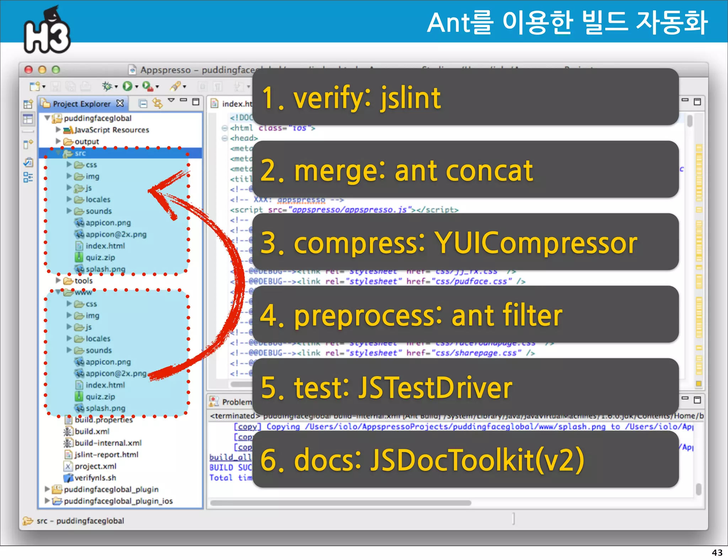Click the editor vertical scrollbar thumb
728x560 pixels.
[690, 121]
